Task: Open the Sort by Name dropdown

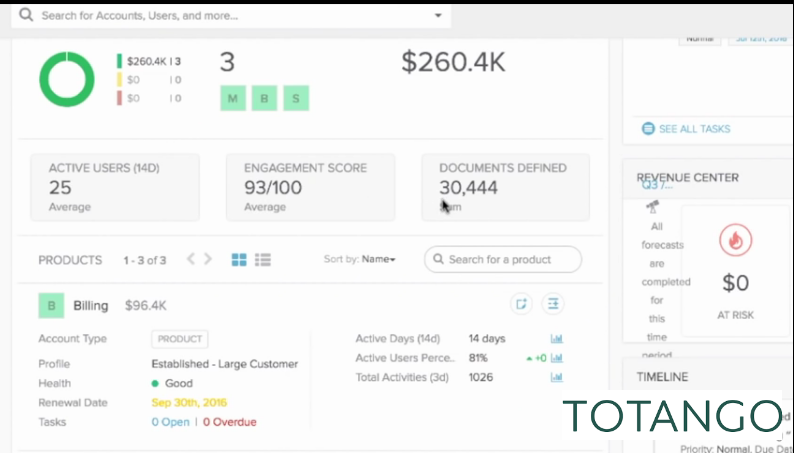Action: click(378, 260)
